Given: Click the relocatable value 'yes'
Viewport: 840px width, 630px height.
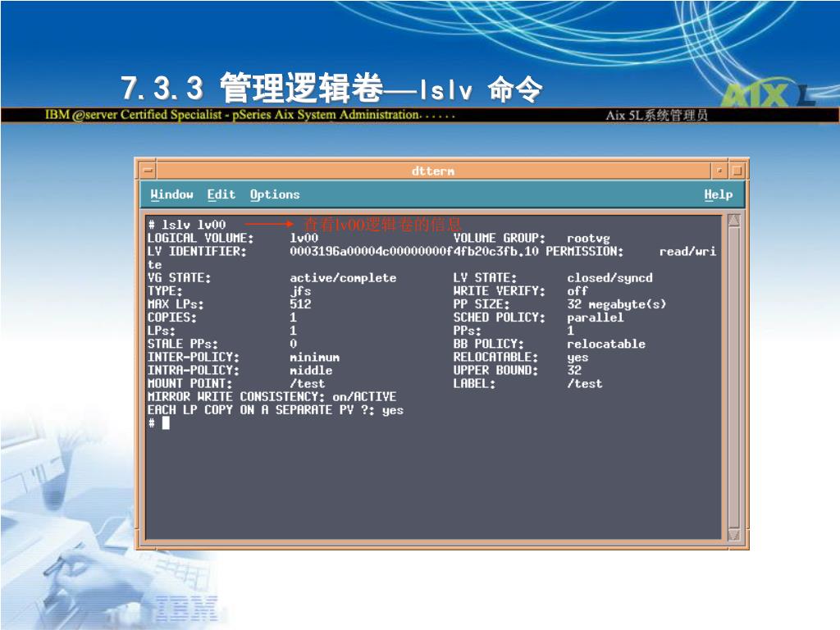Looking at the screenshot, I should pos(577,358).
